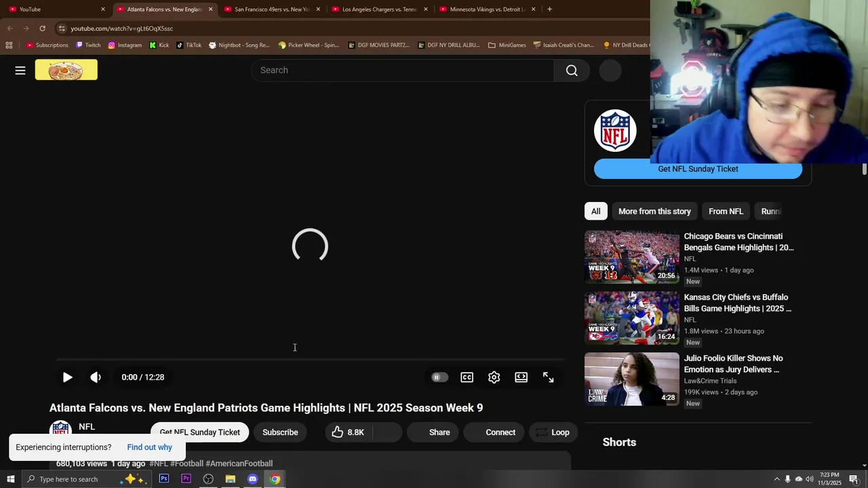868x488 pixels.
Task: Open the Instagram bookmark
Action: click(125, 45)
